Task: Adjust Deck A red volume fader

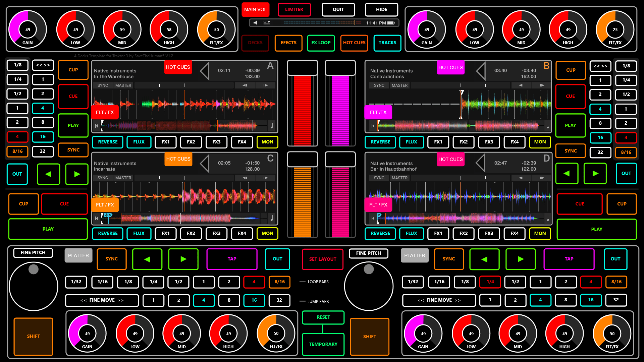Action: coord(302,103)
